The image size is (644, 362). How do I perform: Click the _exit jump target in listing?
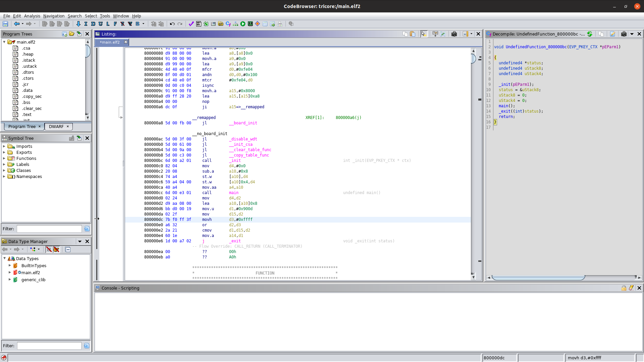point(235,241)
